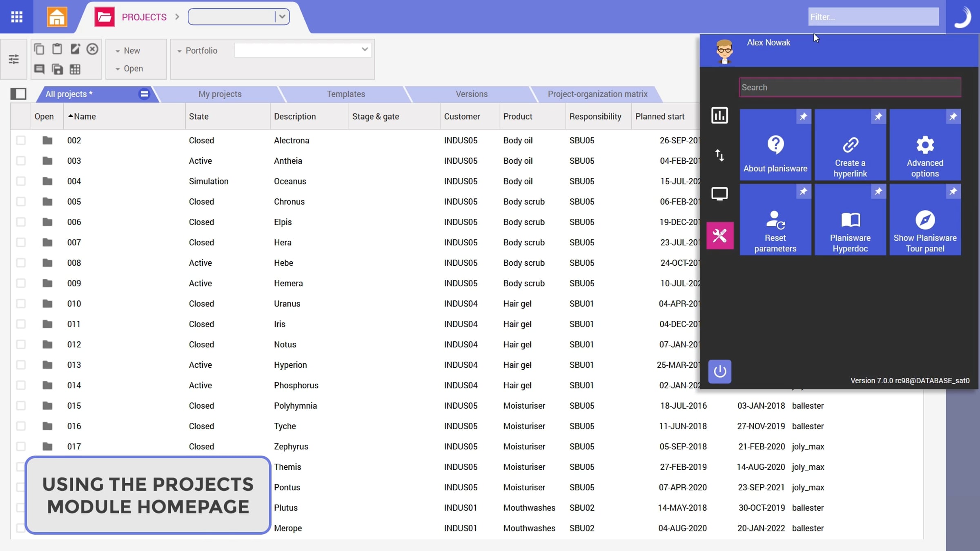
Task: Open folder icon for project 002
Action: click(x=47, y=140)
